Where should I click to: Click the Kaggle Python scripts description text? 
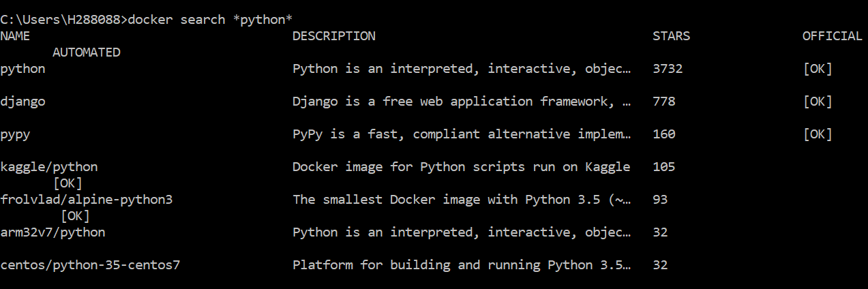(461, 167)
